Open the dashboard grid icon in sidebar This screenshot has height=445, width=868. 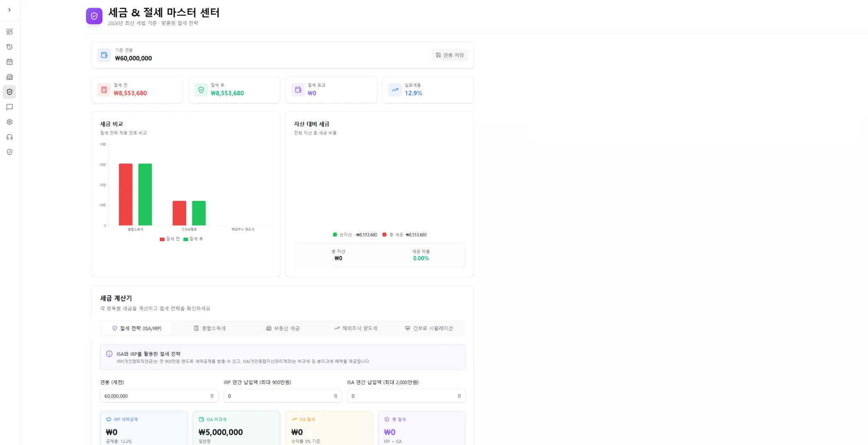[x=9, y=32]
